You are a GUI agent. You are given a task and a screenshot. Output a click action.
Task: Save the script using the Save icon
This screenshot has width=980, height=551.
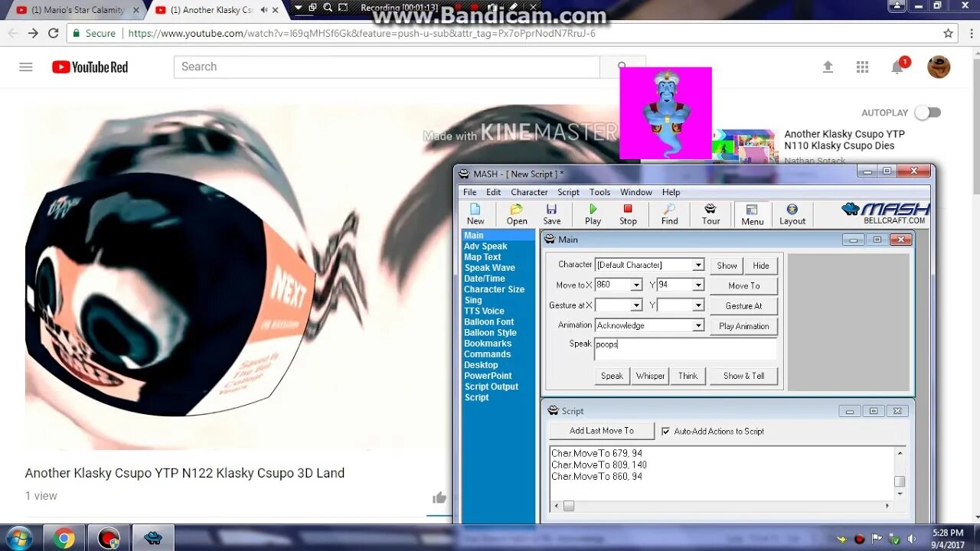(552, 214)
